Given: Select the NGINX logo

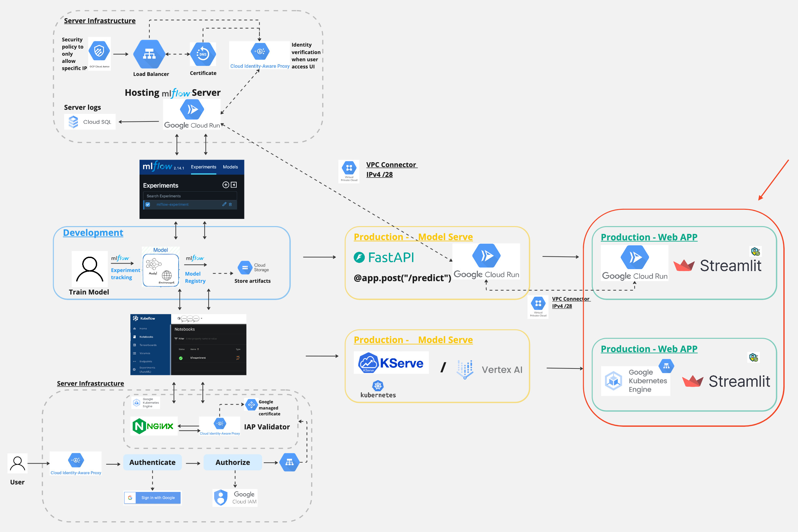Looking at the screenshot, I should click(153, 426).
